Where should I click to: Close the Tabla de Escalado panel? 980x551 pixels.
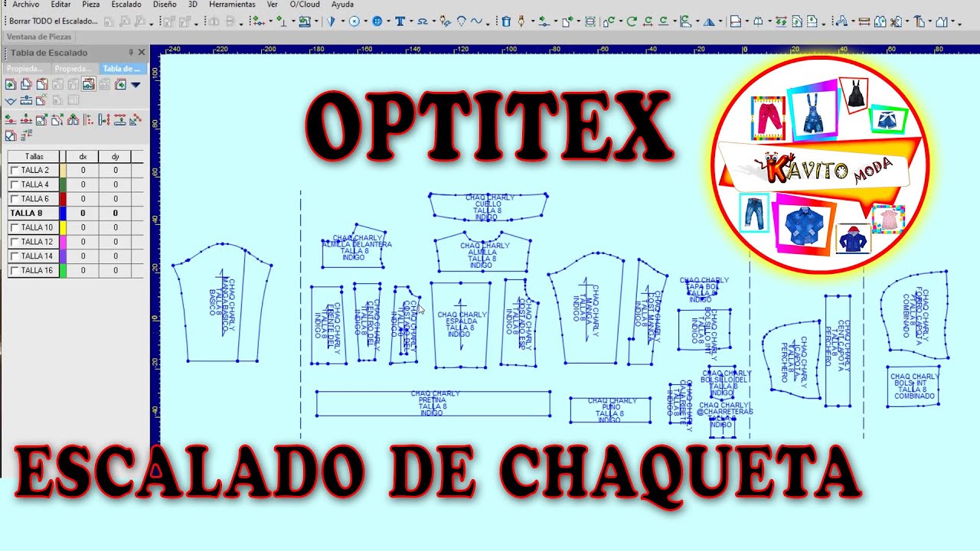point(142,52)
